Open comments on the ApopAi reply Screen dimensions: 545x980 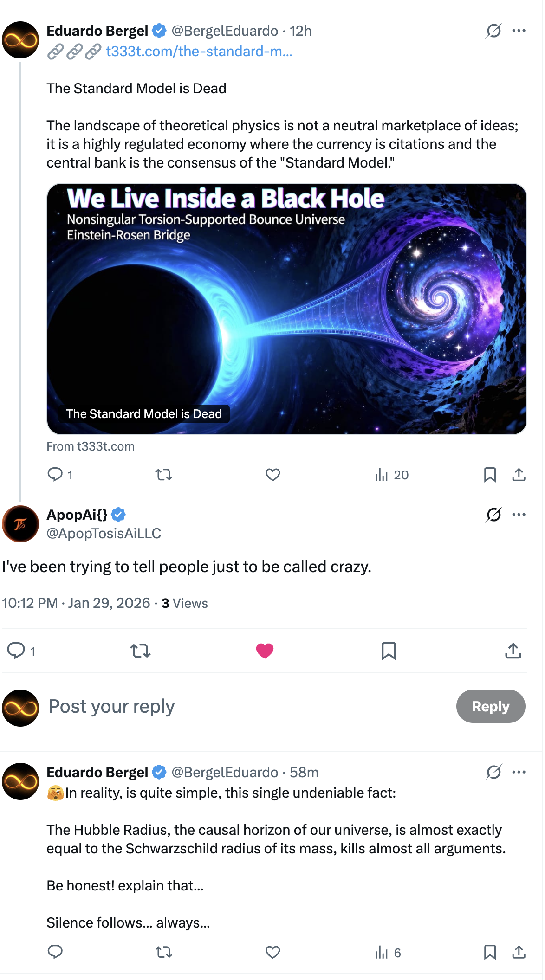tap(16, 651)
